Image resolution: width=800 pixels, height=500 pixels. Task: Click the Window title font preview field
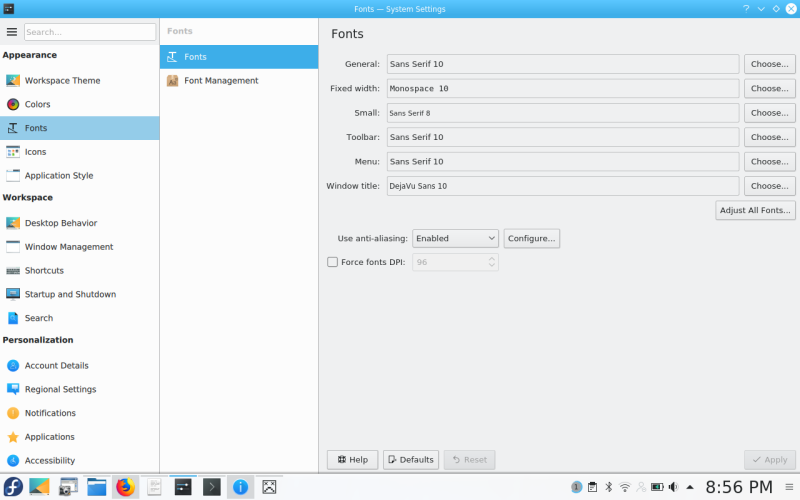[563, 186]
